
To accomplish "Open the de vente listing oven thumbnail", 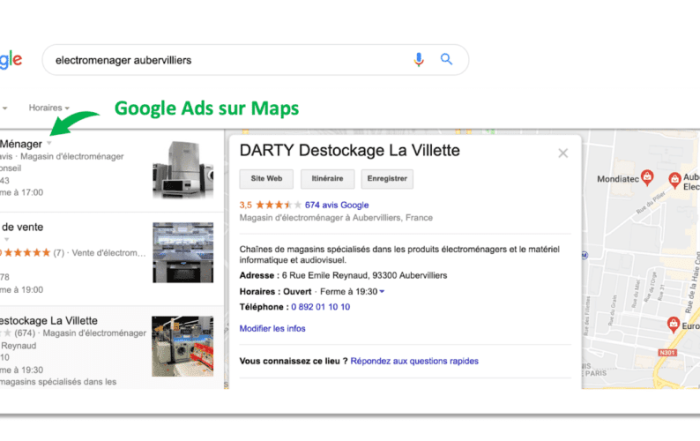I will 183,253.
